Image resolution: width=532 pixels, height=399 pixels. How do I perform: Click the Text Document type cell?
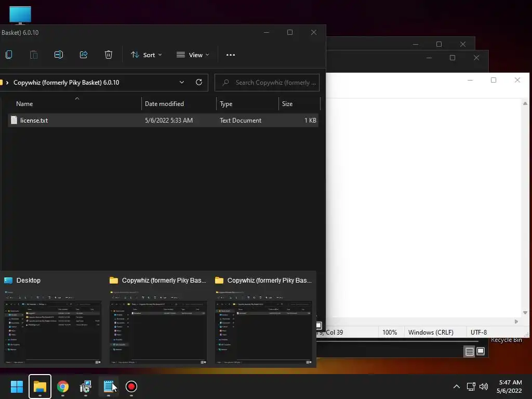tap(240, 121)
